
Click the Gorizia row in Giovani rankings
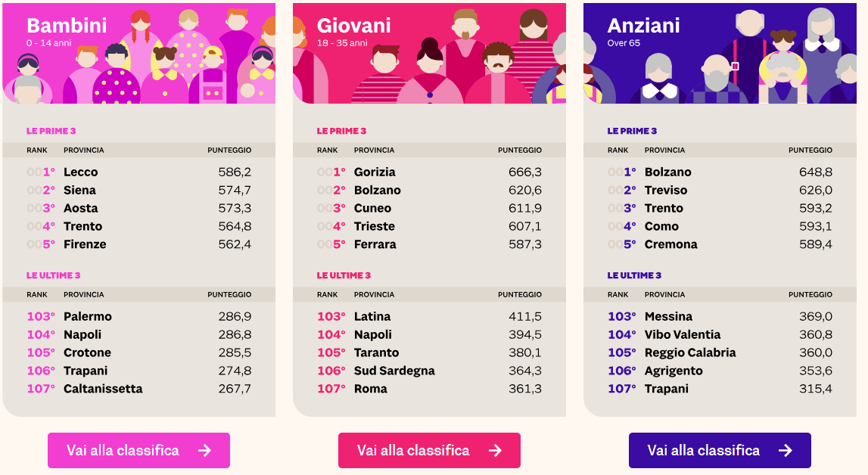coord(378,172)
